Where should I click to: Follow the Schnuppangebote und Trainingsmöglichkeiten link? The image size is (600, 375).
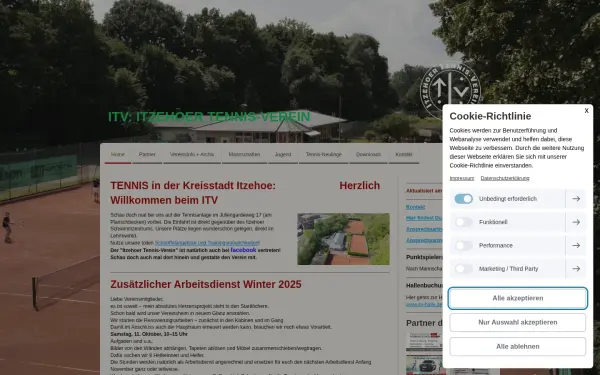click(207, 243)
